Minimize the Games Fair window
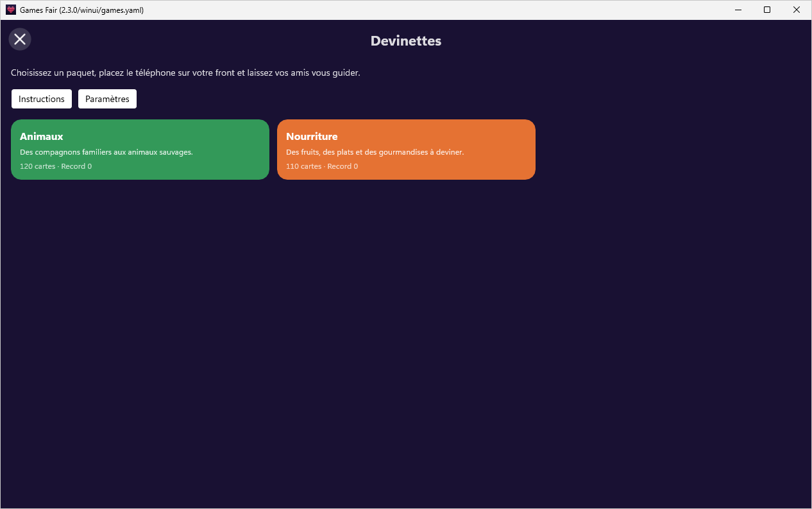This screenshot has height=509, width=812. coord(738,10)
